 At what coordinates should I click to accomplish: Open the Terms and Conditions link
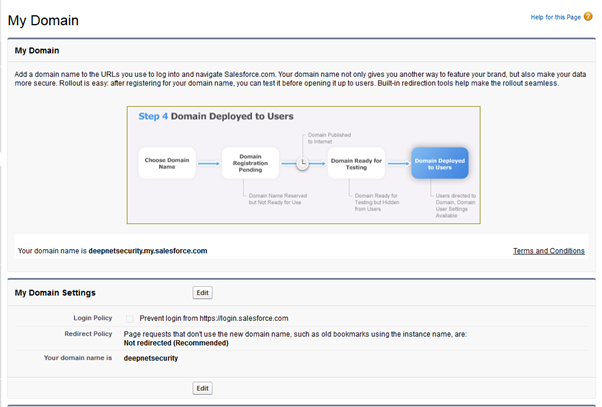point(549,251)
